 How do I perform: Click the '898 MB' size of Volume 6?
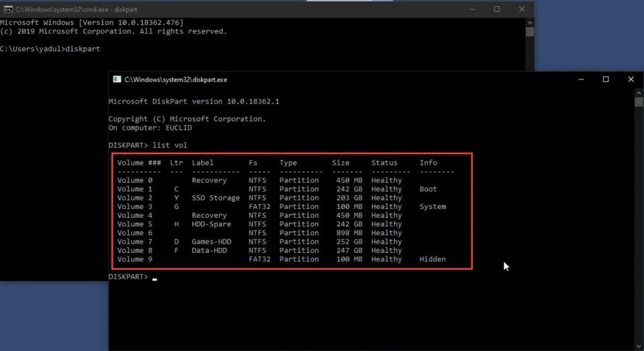click(x=349, y=233)
